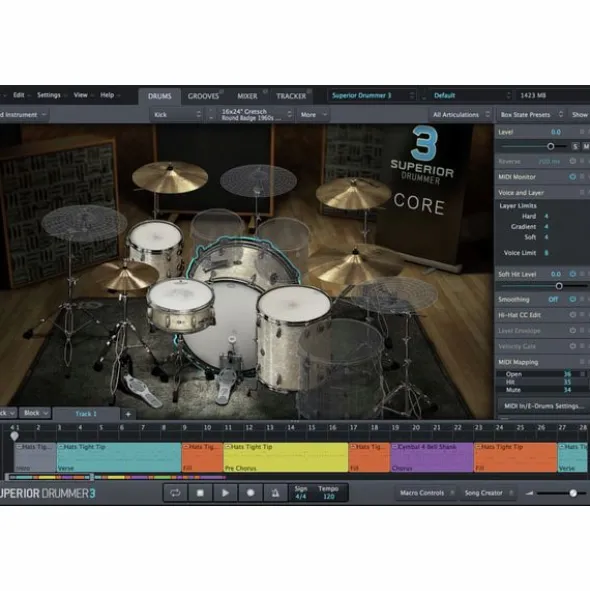Toggle the MIDI Monitor power button

[x=573, y=176]
